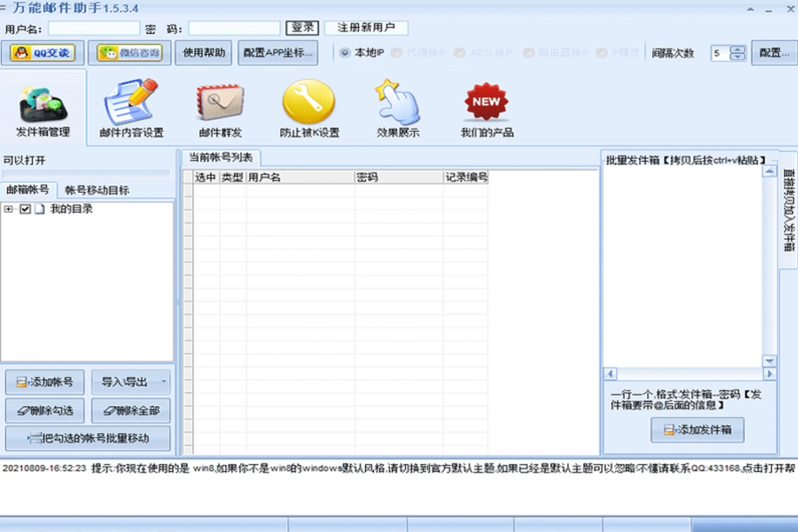Increase 间隔次数 with the up stepper

pos(737,49)
